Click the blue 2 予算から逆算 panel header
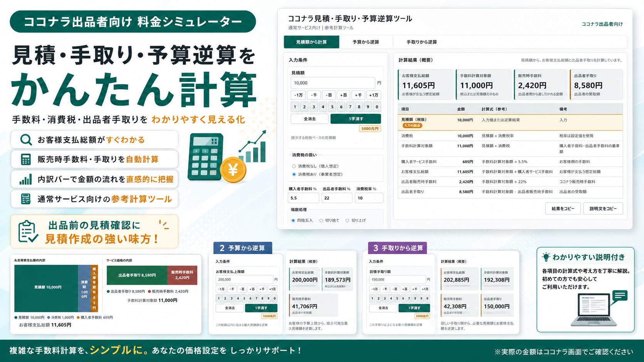The height and width of the screenshot is (362, 644). click(x=243, y=248)
